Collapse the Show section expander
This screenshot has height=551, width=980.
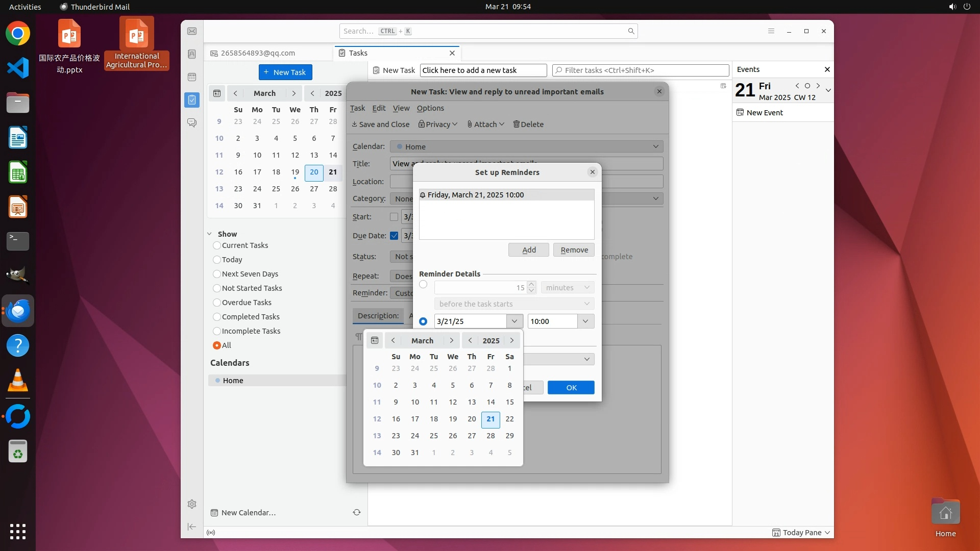coord(209,234)
